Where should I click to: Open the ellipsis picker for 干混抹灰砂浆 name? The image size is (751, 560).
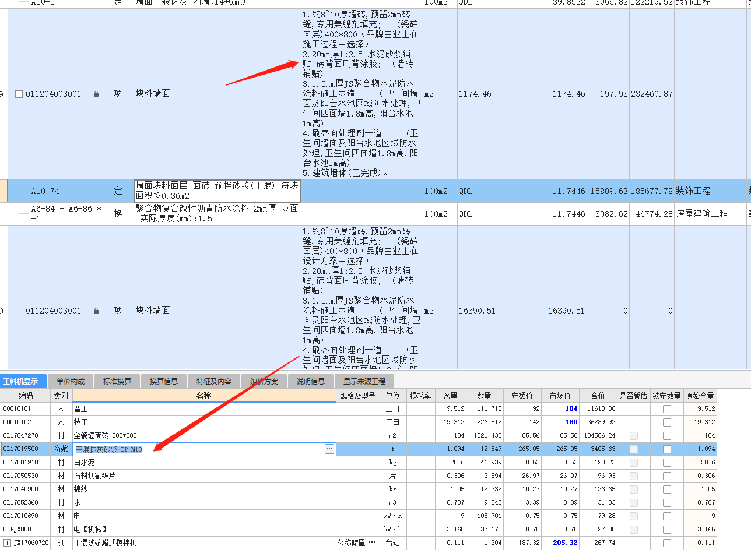329,449
